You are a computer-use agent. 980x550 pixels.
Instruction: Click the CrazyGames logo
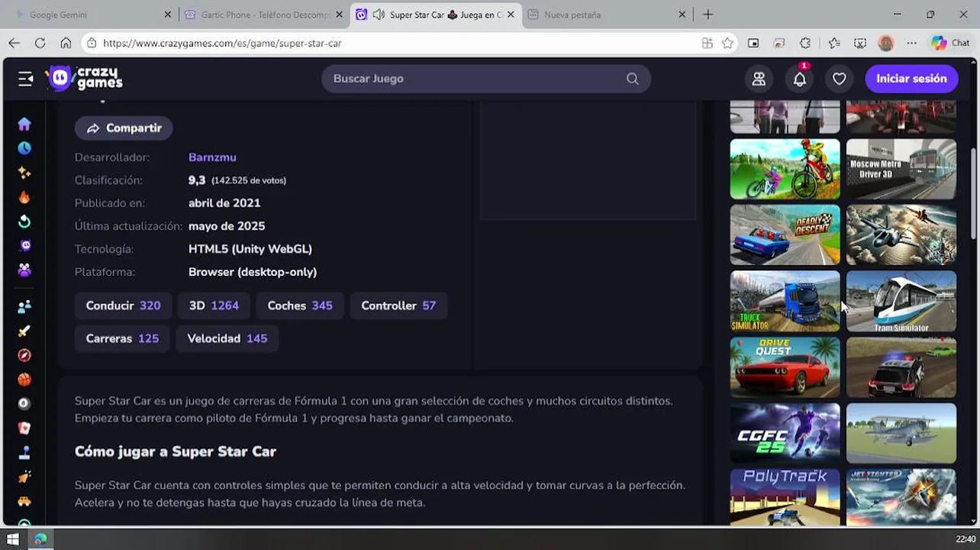point(84,78)
